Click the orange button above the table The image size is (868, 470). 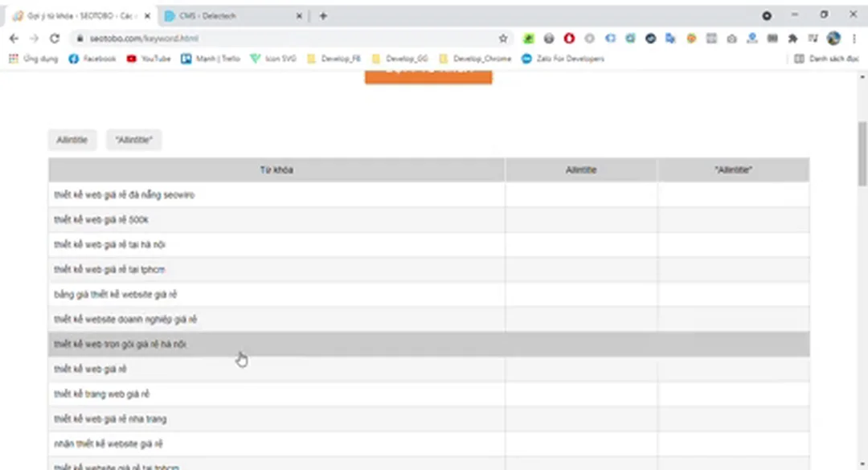click(x=428, y=77)
